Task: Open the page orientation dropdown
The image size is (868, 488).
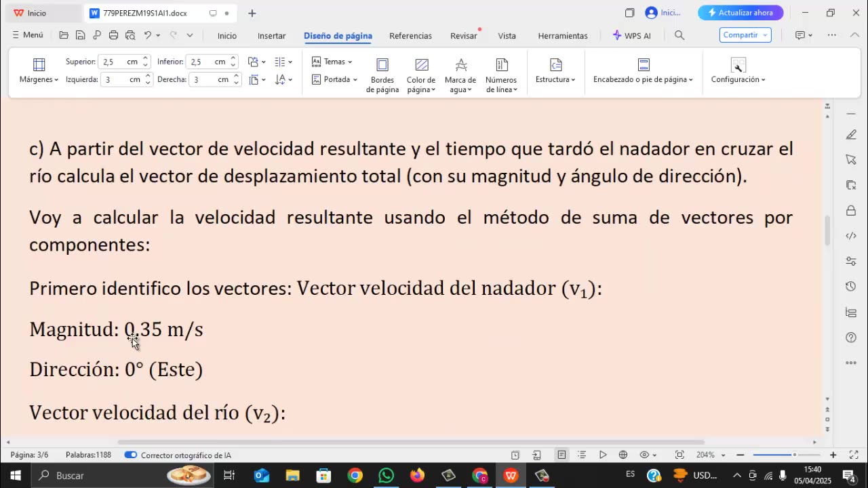Action: point(256,62)
